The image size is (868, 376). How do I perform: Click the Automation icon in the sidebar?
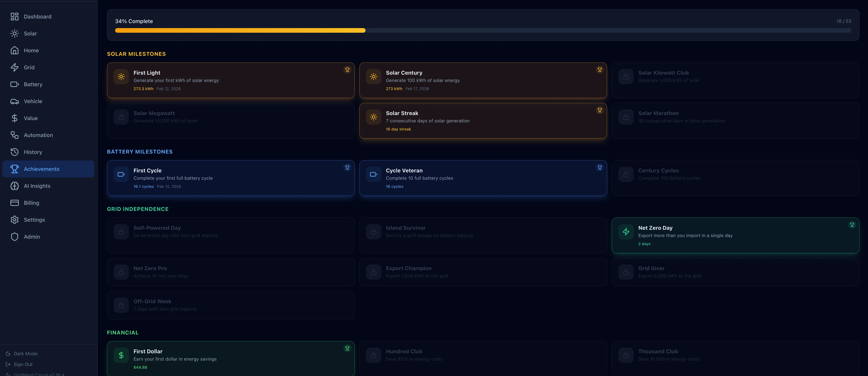pyautogui.click(x=14, y=135)
